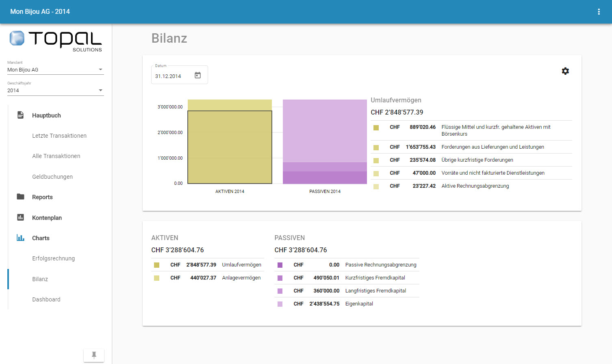Screen dimensions: 612x364
Task: Click the Hauptbuch document icon
Action: 20,115
